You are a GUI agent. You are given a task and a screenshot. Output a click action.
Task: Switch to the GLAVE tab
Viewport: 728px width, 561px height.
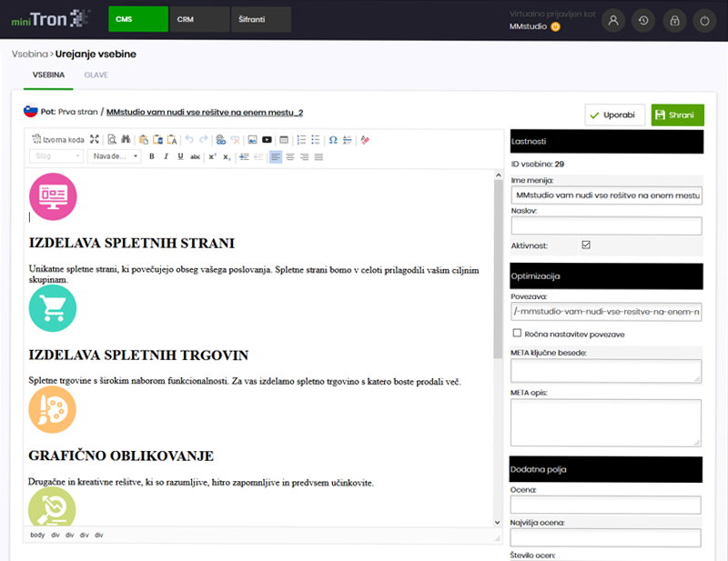(96, 75)
